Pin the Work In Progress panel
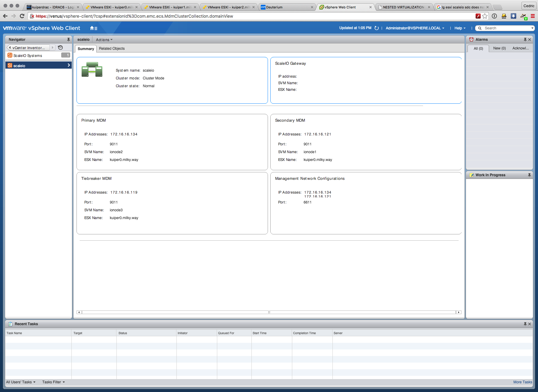This screenshot has height=392, width=538. coord(529,175)
